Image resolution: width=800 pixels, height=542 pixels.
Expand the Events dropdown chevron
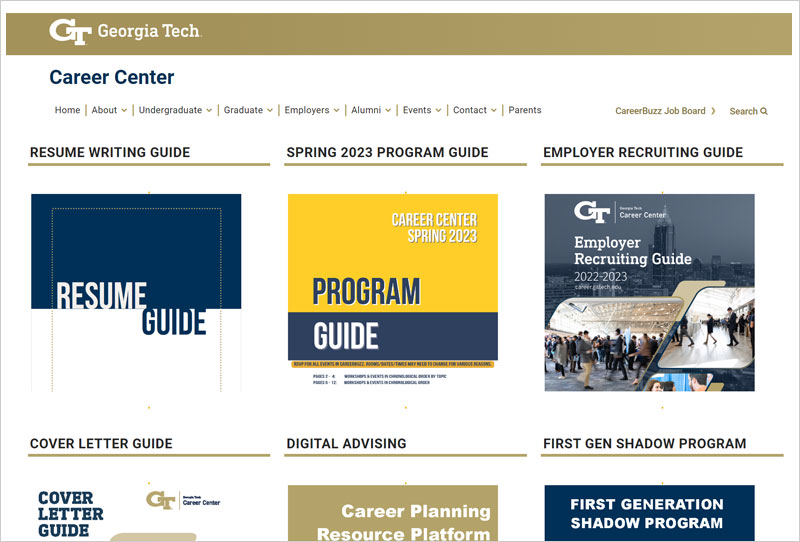[438, 110]
